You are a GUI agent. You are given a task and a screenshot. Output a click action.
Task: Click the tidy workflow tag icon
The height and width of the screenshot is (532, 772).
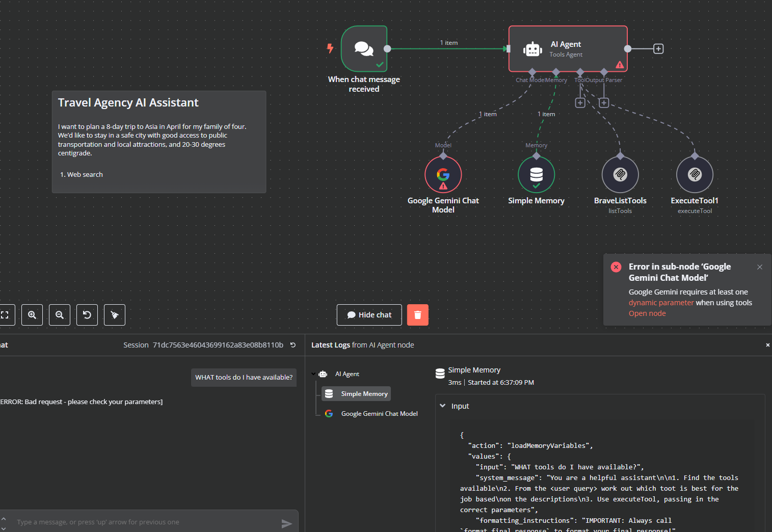(114, 314)
